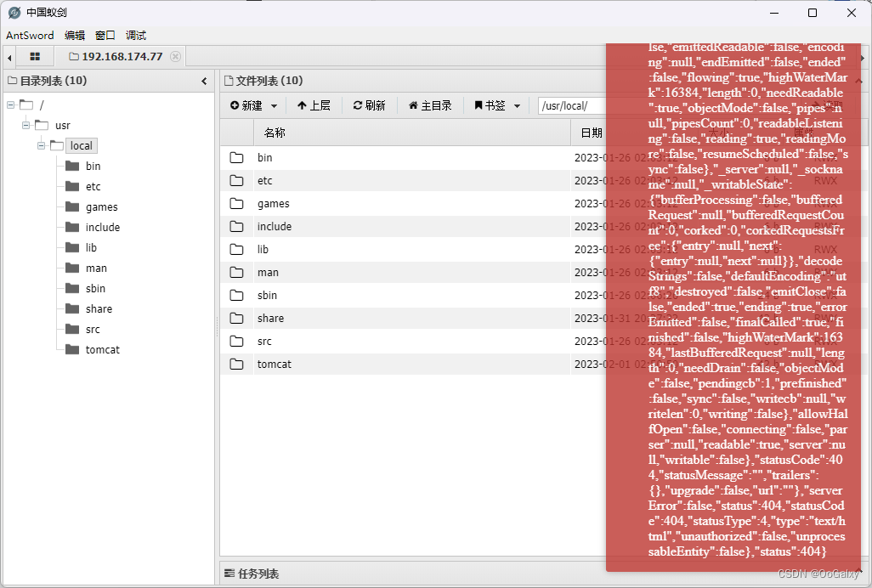Select the sbin entry in the file list
This screenshot has width=872, height=588.
pos(267,295)
